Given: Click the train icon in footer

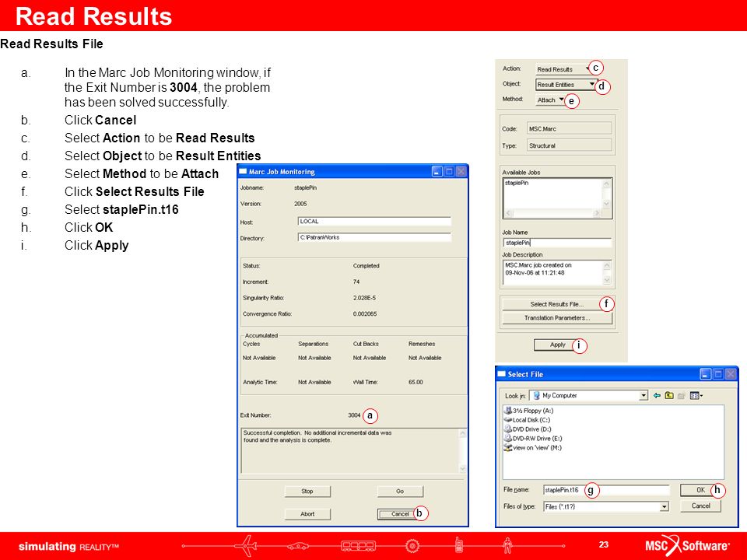Looking at the screenshot, I should point(358,546).
